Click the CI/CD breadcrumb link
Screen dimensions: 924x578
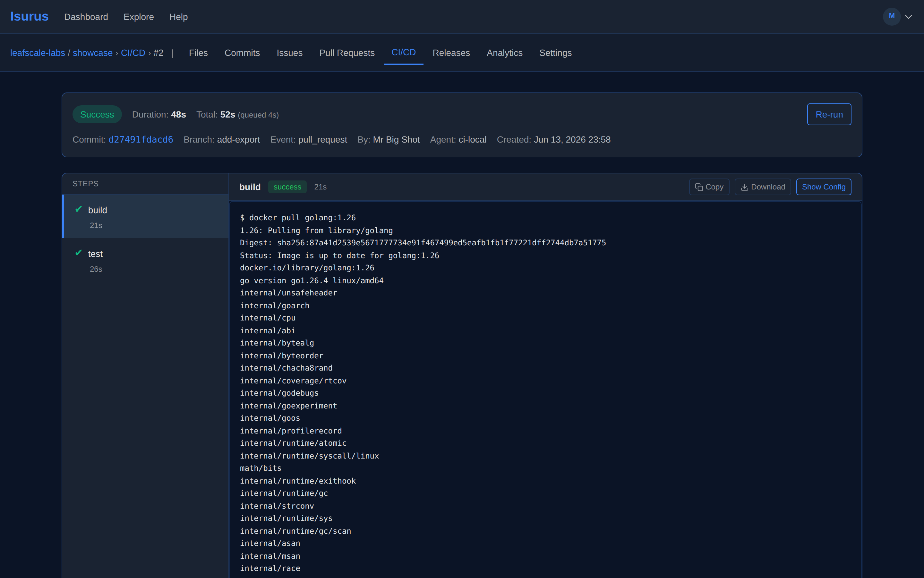point(133,53)
